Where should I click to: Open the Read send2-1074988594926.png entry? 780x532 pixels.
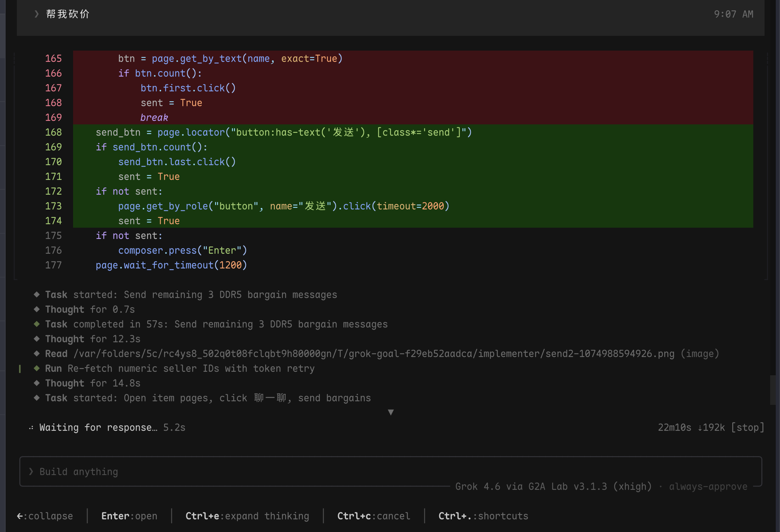click(x=382, y=353)
